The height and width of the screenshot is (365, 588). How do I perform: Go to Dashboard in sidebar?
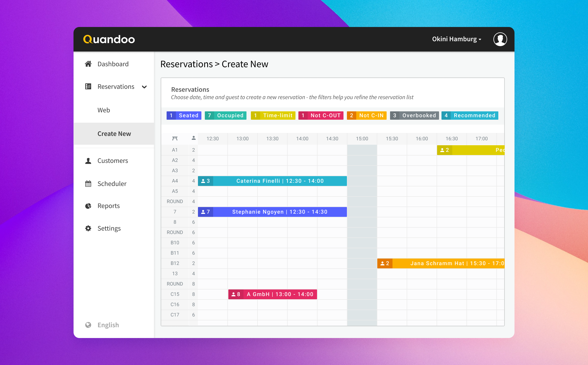pos(113,64)
